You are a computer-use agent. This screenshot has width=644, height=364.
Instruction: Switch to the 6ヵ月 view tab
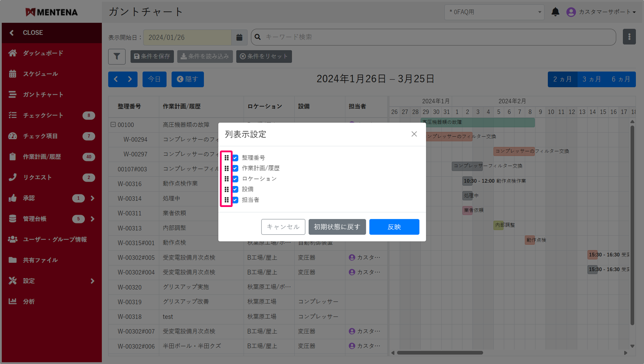[x=621, y=79]
